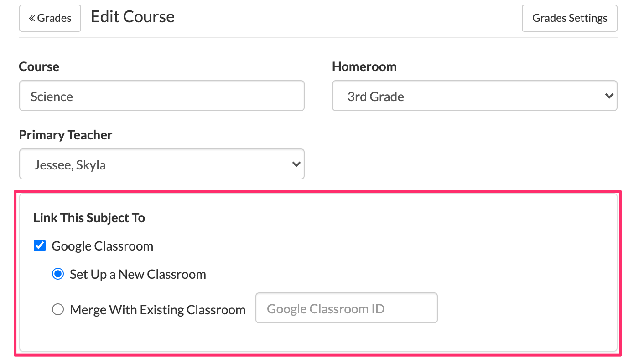Click the Homeroom dropdown chevron arrow
Screen dimensions: 644x358
(608, 96)
